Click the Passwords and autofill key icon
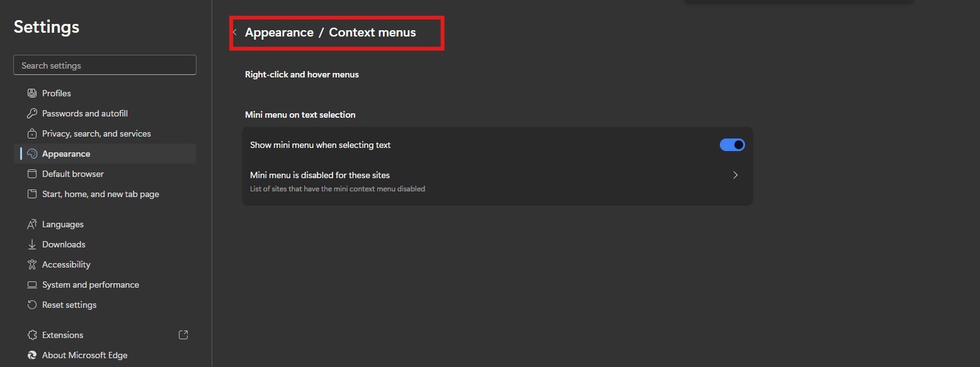The image size is (980, 367). pos(32,113)
